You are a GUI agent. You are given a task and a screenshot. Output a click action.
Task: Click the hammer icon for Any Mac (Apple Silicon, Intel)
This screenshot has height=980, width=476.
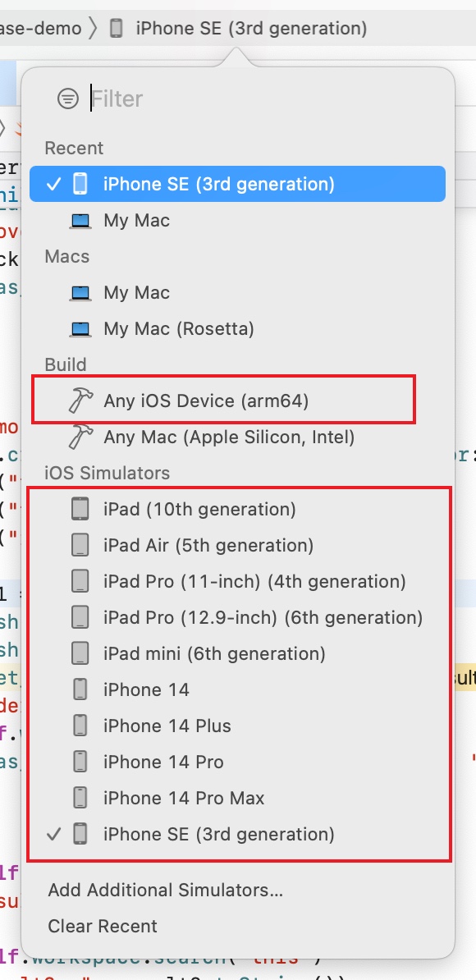[x=82, y=437]
